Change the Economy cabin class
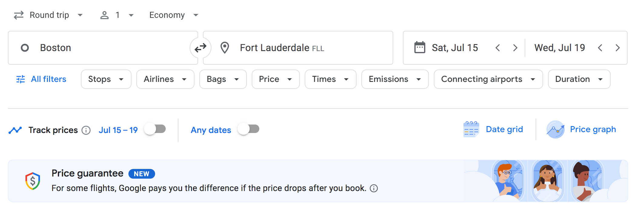 174,15
